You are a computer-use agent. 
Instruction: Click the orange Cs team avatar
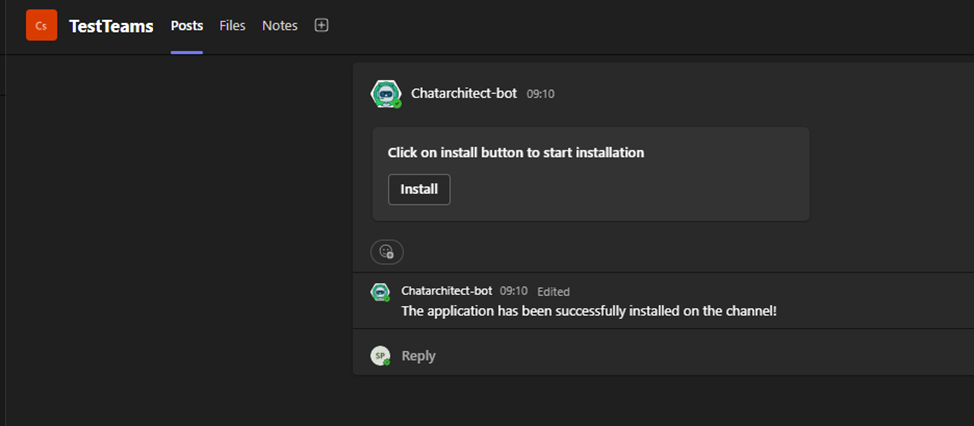click(42, 25)
